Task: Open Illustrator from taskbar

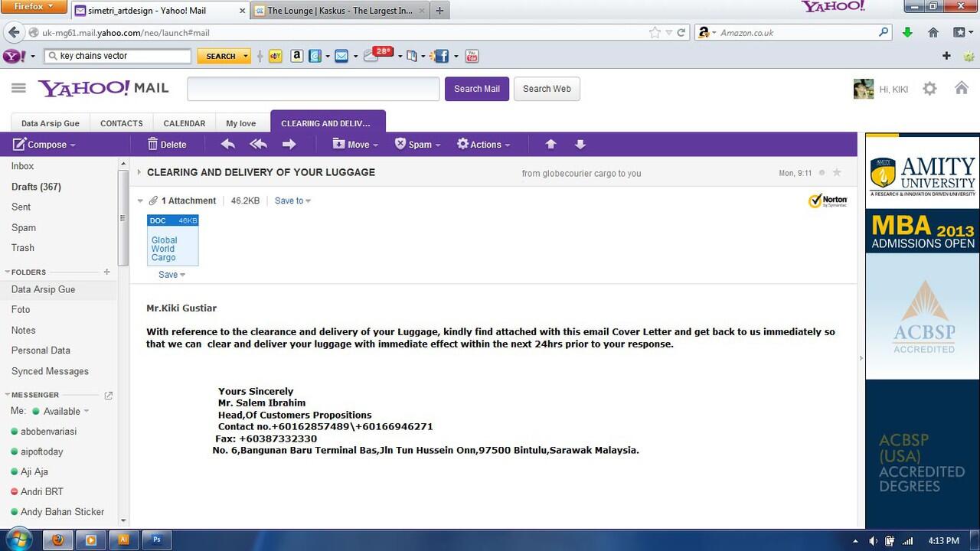Action: 123,540
